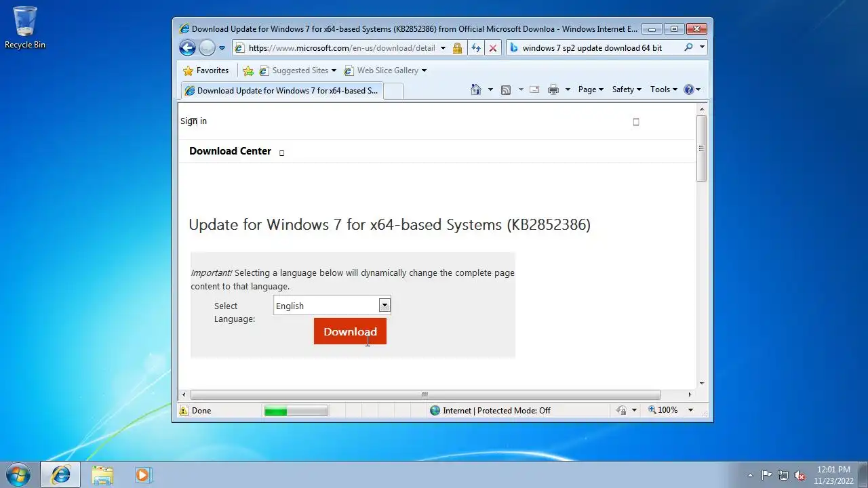Click the Home page icon
868x488 pixels.
pos(476,89)
